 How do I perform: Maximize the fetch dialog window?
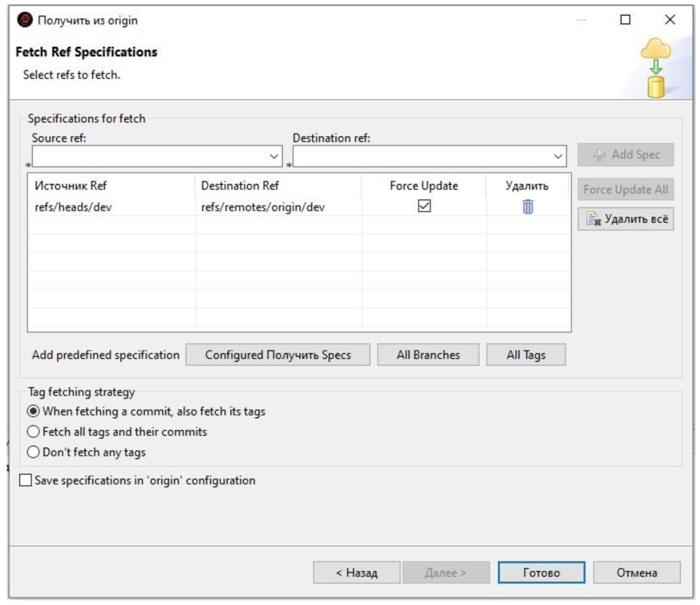pos(625,20)
